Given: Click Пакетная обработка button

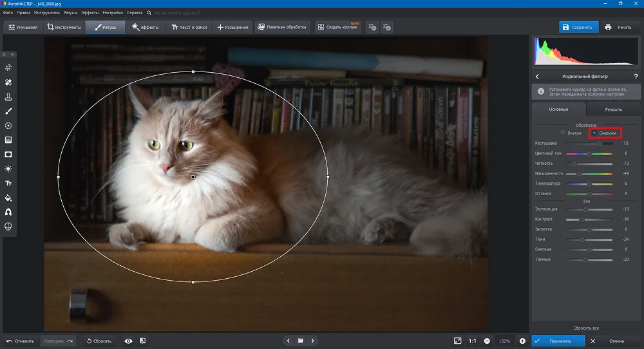Looking at the screenshot, I should click(x=282, y=27).
